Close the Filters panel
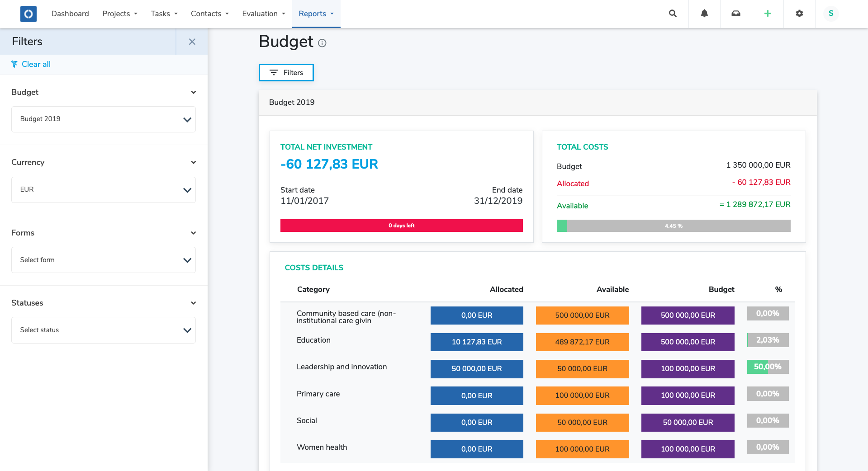Screen dimensions: 868x471 point(192,42)
